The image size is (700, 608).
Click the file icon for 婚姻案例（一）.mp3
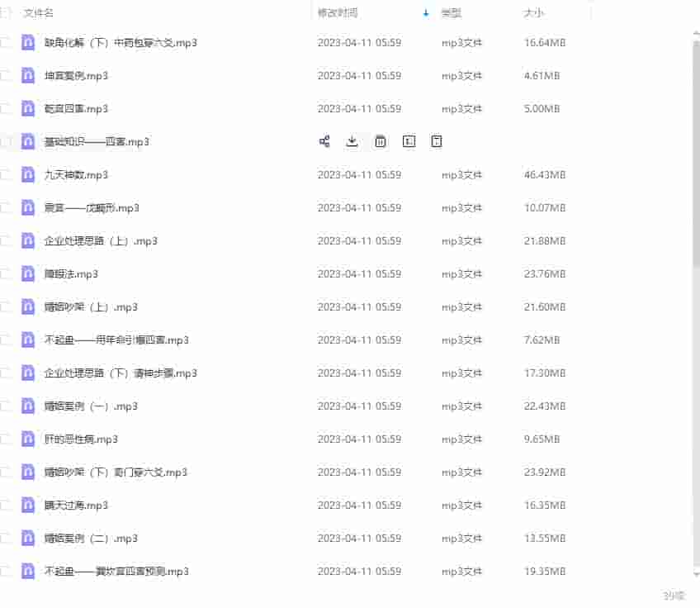coord(27,406)
